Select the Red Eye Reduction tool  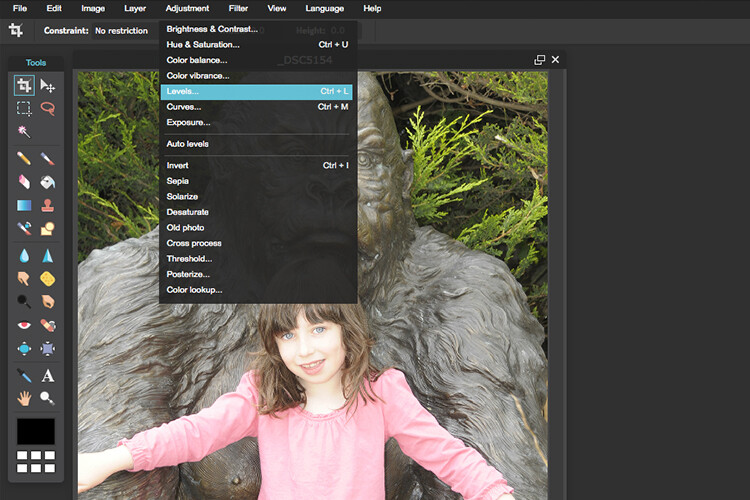pos(24,325)
